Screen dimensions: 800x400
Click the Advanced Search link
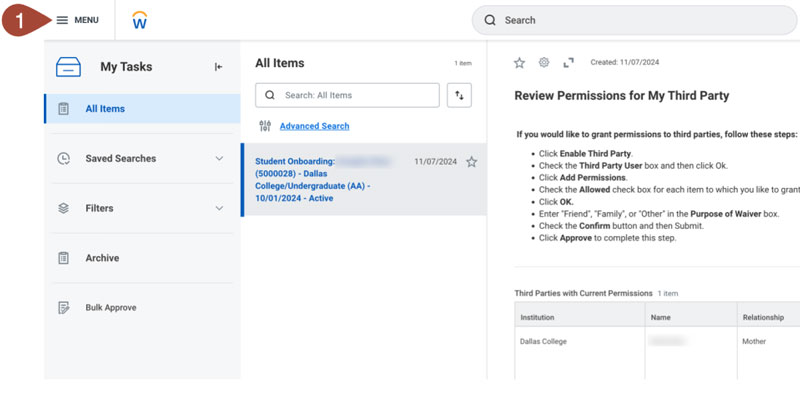click(314, 126)
